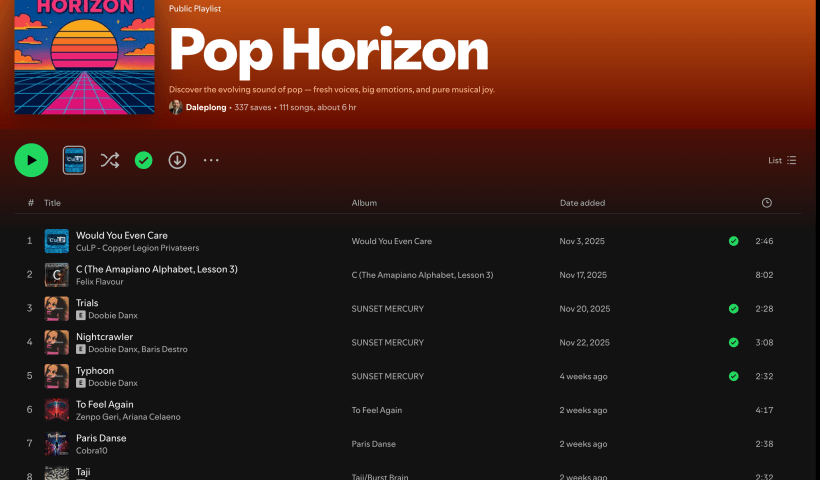Toggle liked checkmark on Trials row
Viewport: 820px width, 480px height.
(x=733, y=308)
